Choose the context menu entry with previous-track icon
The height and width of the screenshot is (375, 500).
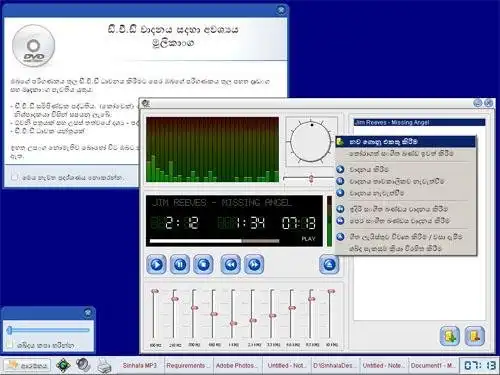click(406, 209)
